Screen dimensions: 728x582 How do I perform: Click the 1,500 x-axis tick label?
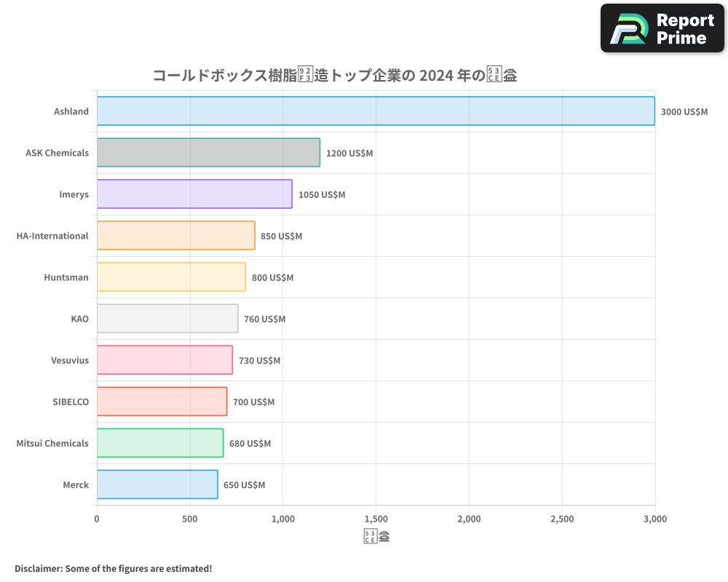coord(376,519)
